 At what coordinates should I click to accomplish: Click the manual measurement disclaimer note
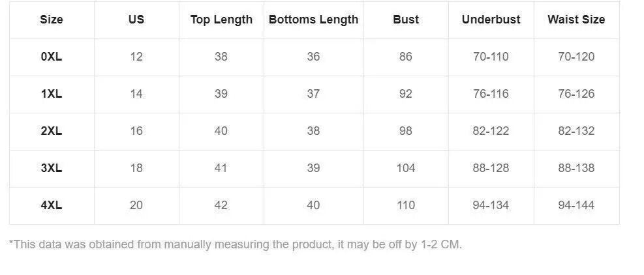pos(236,244)
